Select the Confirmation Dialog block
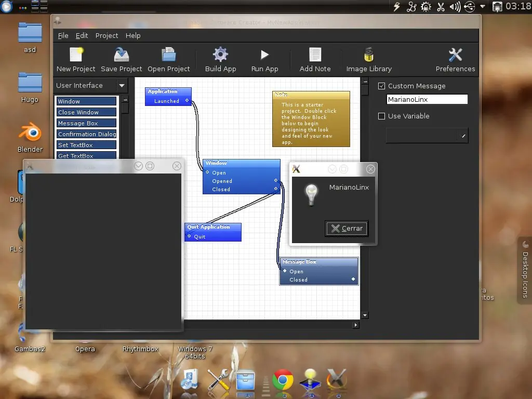Viewport: 532px width, 399px height. point(87,134)
